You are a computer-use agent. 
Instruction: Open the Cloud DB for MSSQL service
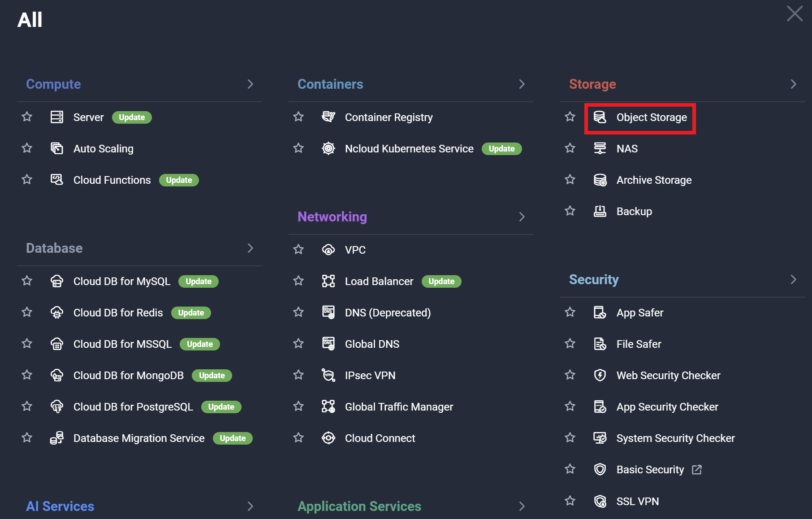click(x=122, y=344)
